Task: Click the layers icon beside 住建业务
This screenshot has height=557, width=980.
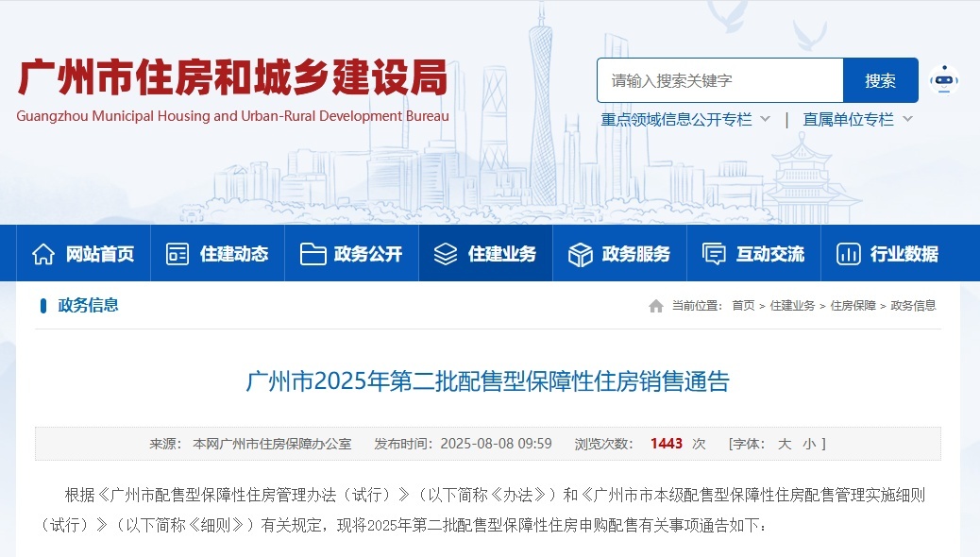Action: click(x=446, y=254)
